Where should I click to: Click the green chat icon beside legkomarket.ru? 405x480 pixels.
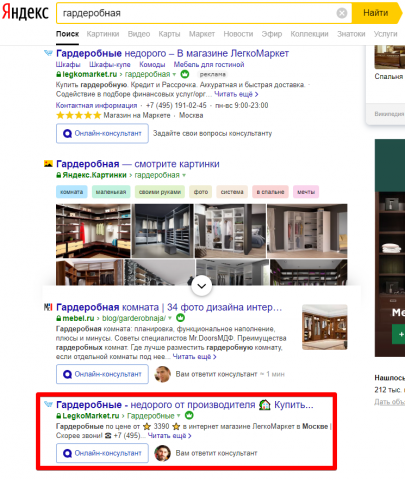[185, 74]
